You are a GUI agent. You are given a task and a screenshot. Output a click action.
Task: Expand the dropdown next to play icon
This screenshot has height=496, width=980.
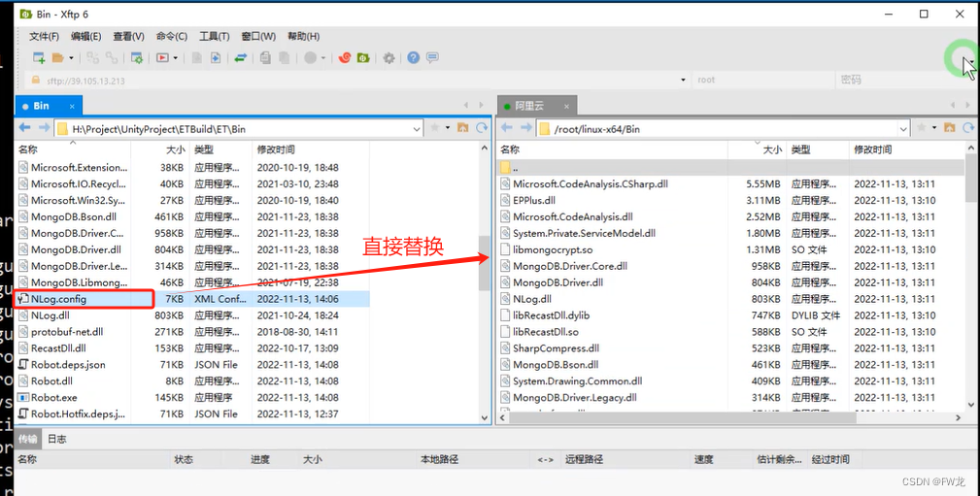point(175,58)
